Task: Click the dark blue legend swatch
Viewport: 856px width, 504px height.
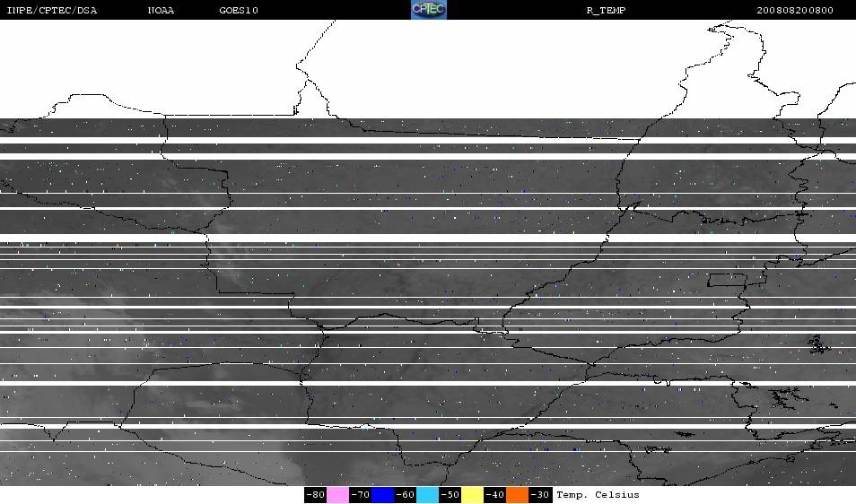Action: 383,495
